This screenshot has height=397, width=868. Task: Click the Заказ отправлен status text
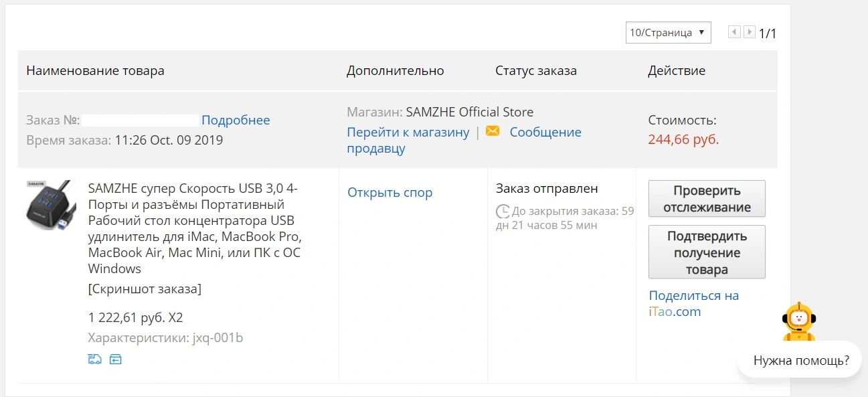pyautogui.click(x=547, y=189)
